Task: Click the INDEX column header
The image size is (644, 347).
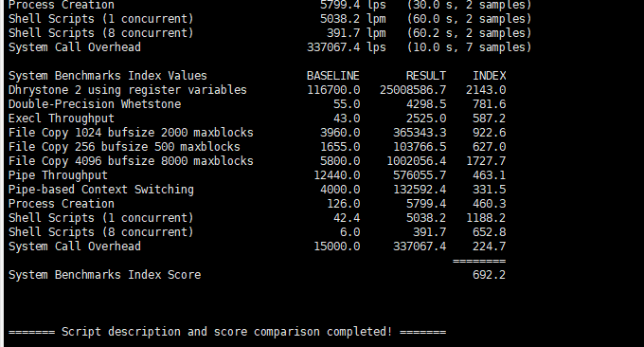Action: point(490,76)
